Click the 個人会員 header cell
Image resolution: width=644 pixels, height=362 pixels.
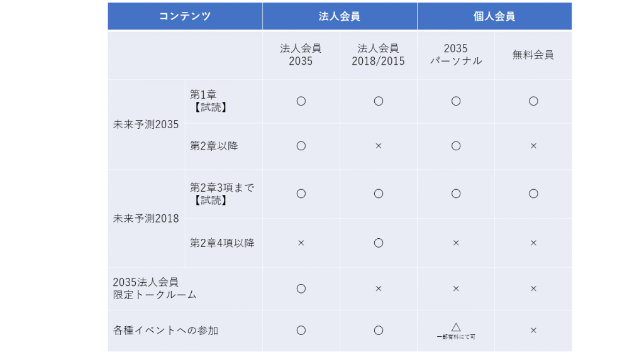click(x=494, y=16)
